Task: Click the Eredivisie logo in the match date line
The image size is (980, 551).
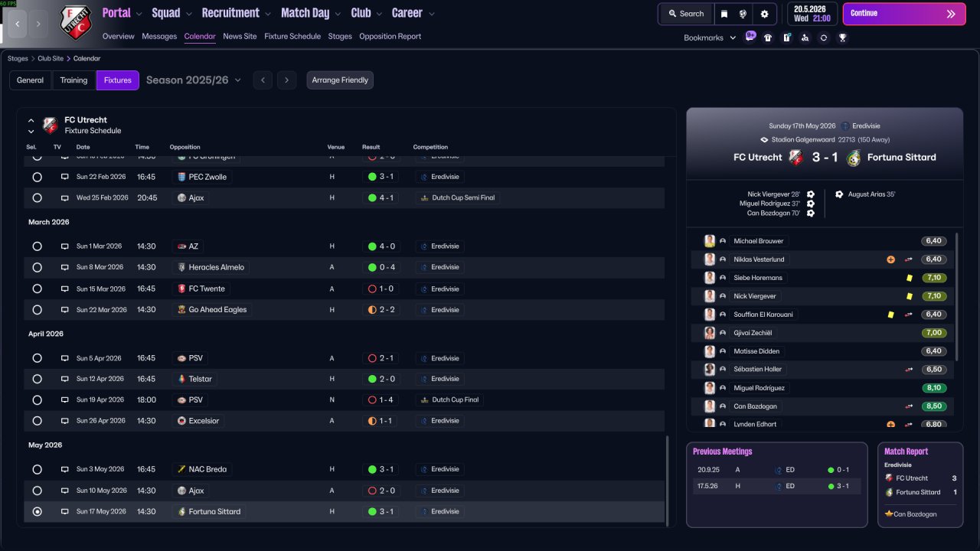Action: (844, 126)
